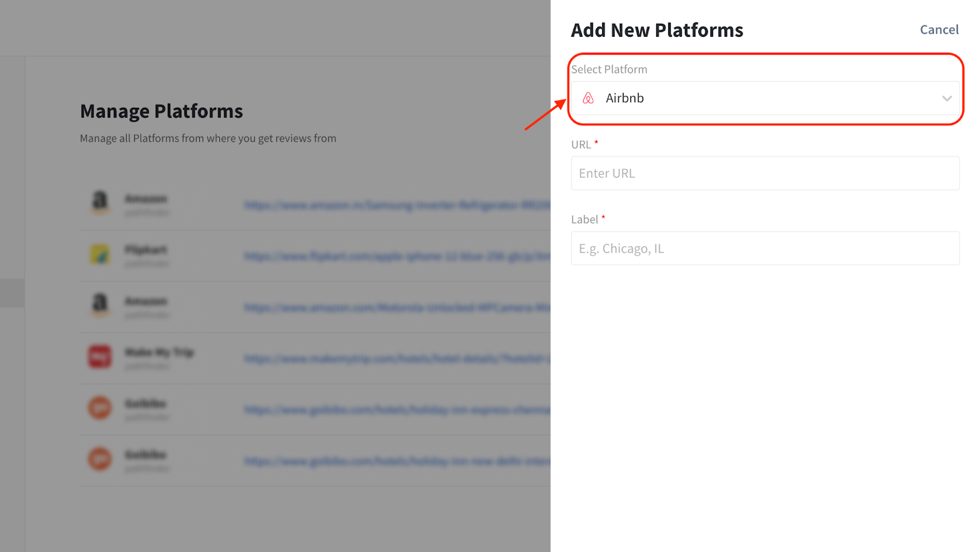Select the Make My Trip platform name
Screen dimensions: 980x552
159,352
